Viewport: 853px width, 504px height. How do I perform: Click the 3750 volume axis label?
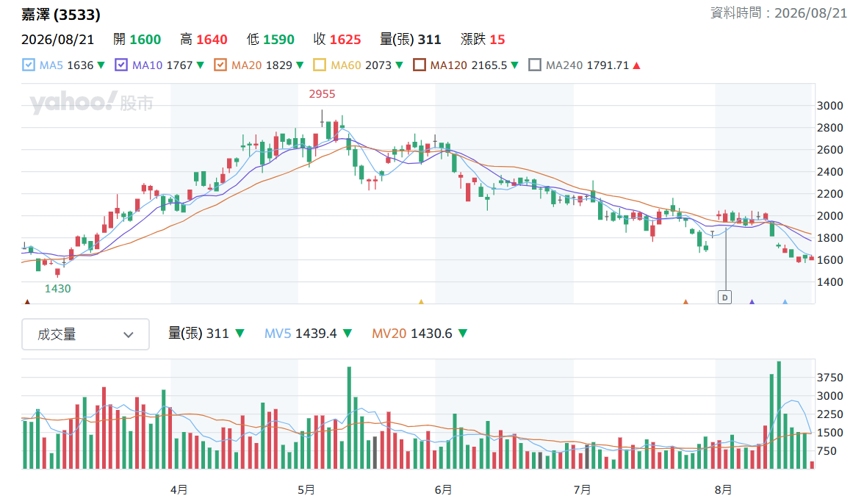(829, 378)
